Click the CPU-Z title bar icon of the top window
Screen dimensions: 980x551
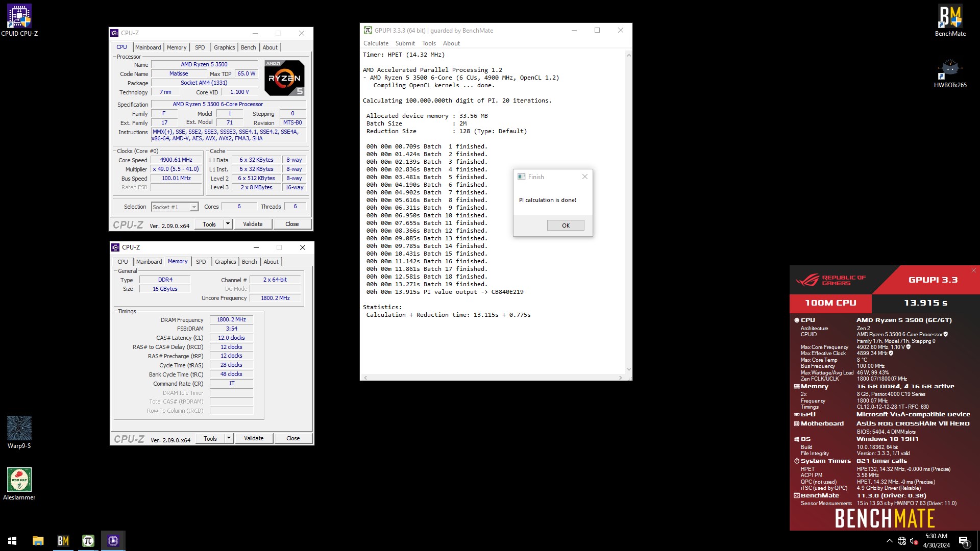point(115,33)
